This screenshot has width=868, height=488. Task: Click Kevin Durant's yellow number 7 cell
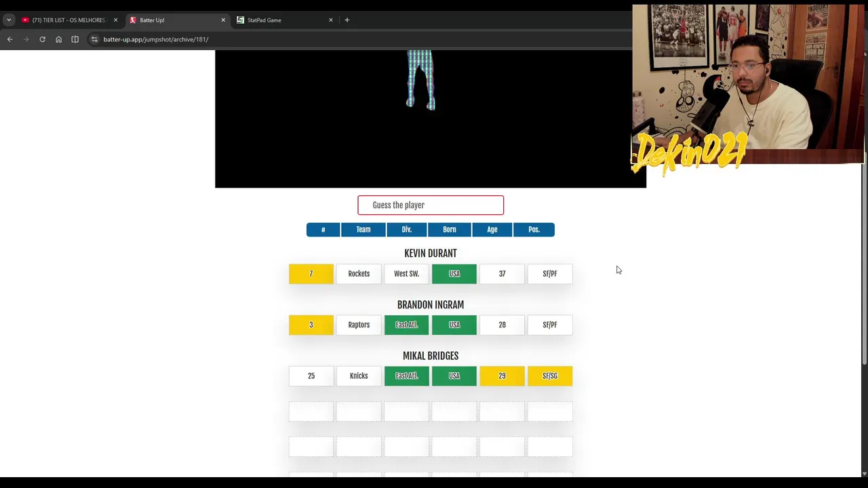click(x=311, y=274)
